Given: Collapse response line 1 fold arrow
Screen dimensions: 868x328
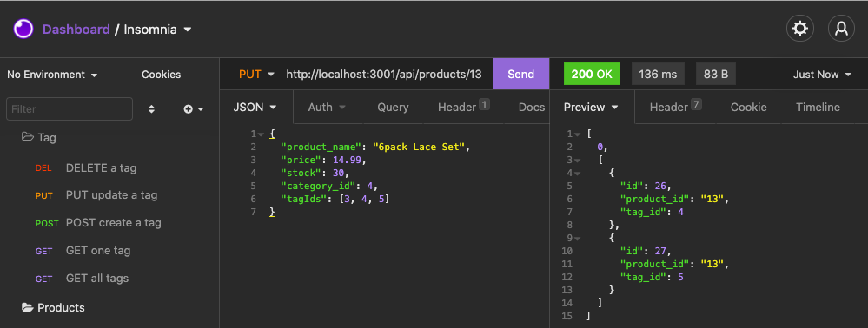Looking at the screenshot, I should 578,134.
